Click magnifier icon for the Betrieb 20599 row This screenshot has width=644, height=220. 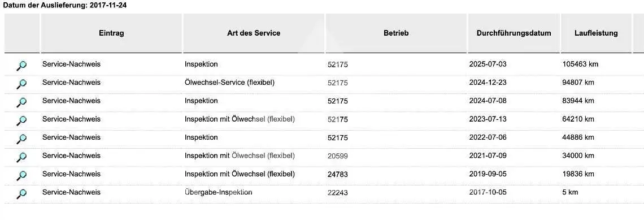coord(22,157)
